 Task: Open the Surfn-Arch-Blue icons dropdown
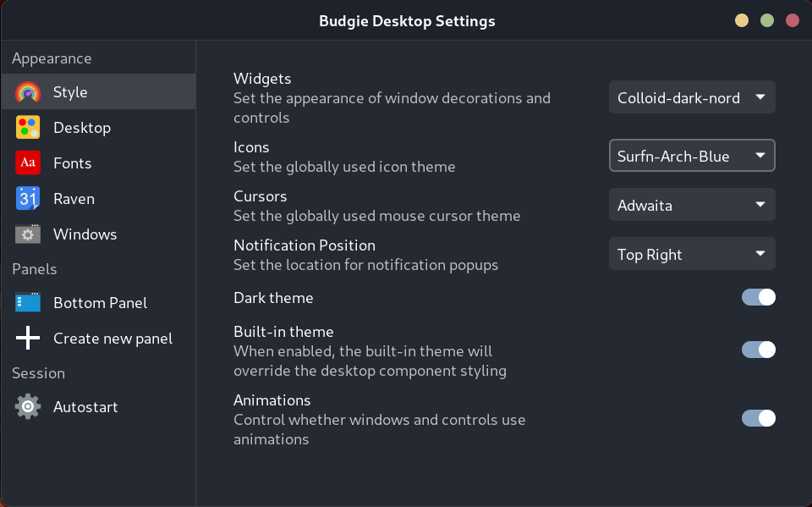tap(691, 156)
